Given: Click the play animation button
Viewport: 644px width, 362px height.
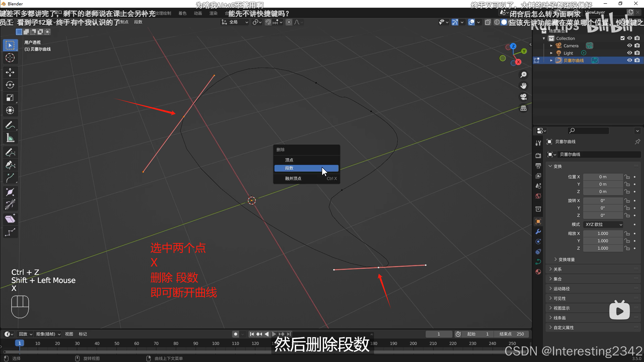Looking at the screenshot, I should [x=274, y=334].
